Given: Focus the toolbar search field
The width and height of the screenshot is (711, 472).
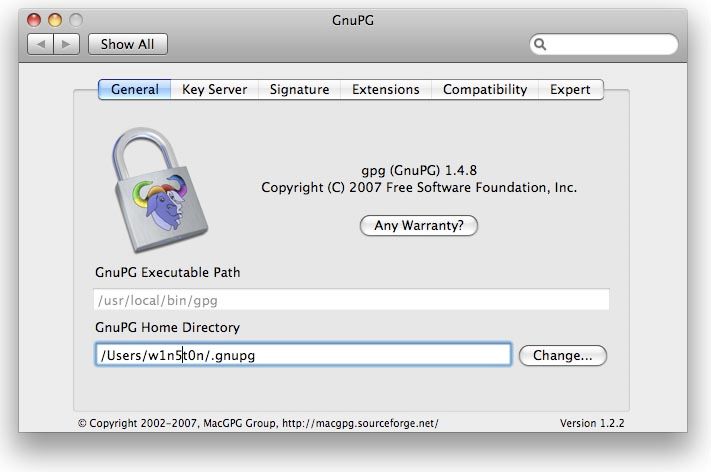Looking at the screenshot, I should click(609, 45).
